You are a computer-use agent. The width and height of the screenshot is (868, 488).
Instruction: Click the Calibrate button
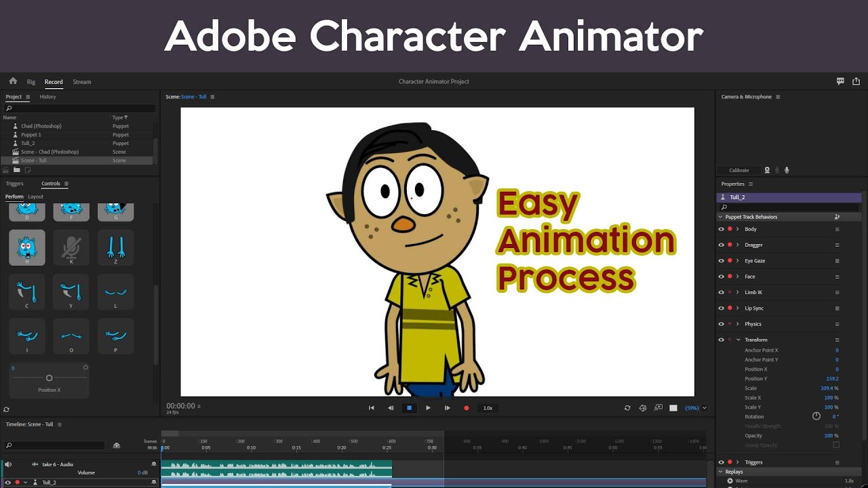point(739,170)
